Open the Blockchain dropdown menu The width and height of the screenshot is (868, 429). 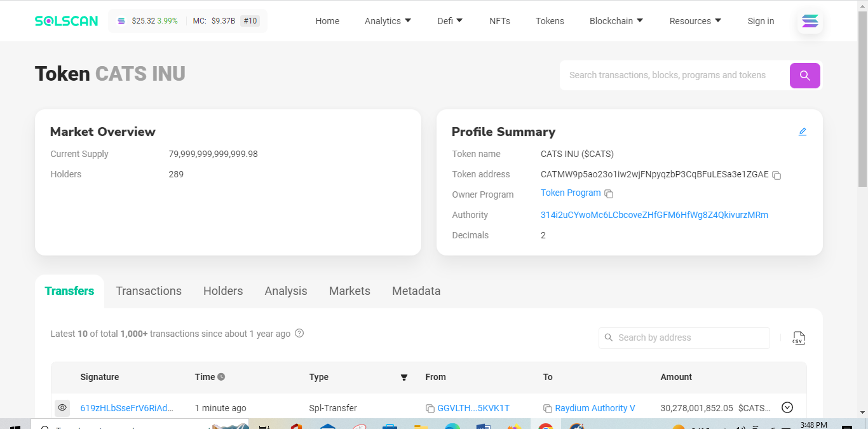coord(616,20)
